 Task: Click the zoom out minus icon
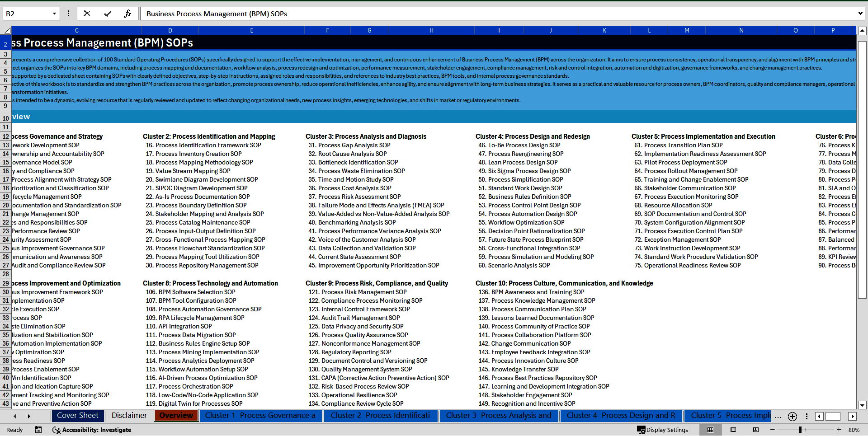(772, 430)
